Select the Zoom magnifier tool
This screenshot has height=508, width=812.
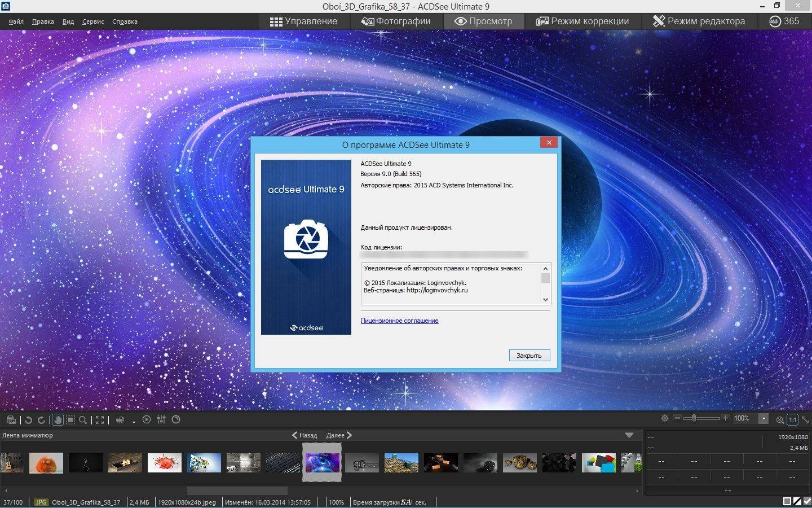point(83,419)
